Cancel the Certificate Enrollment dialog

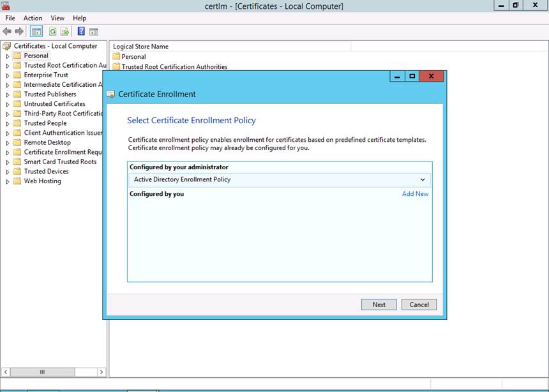(x=419, y=305)
